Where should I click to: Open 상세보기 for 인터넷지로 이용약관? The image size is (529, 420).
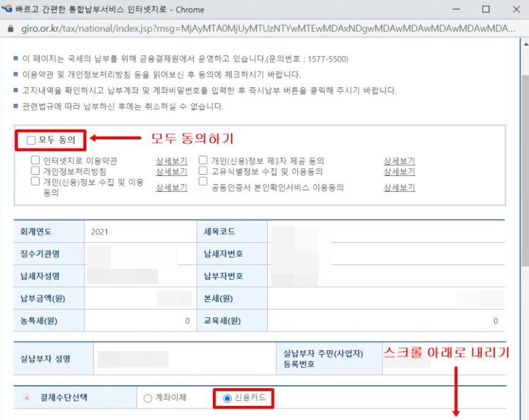(171, 161)
